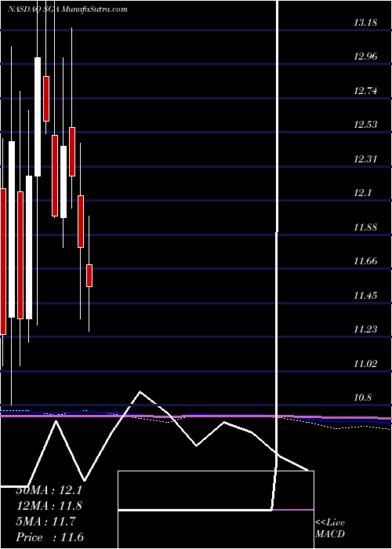Click the 11.23 price axis label
This screenshot has width=392, height=549.
coord(365,330)
